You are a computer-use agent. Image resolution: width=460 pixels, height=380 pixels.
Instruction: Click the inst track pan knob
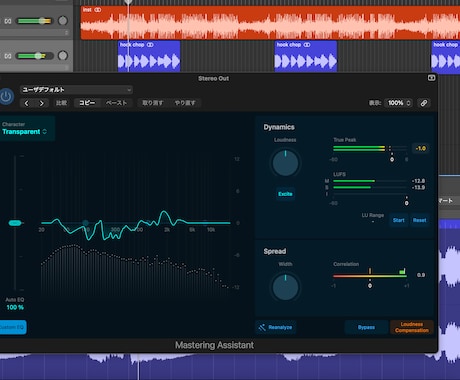point(63,21)
